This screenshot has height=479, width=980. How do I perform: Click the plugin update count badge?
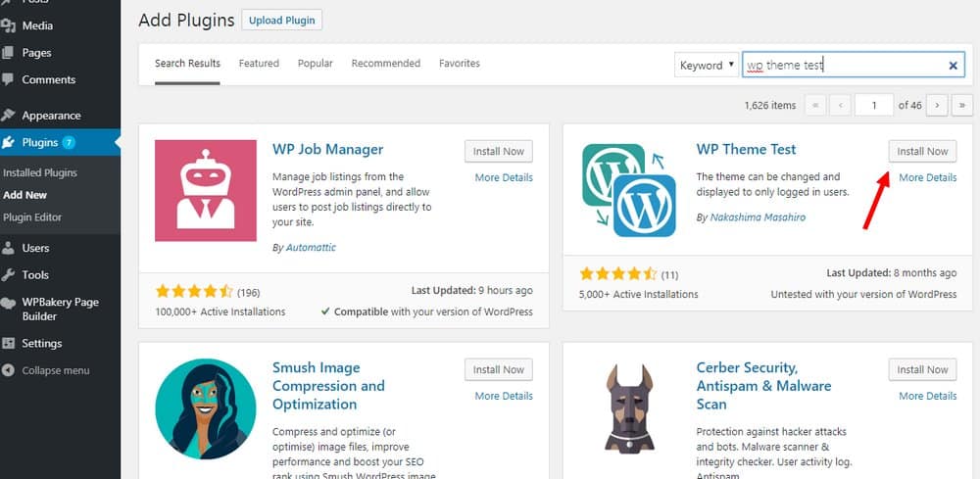[69, 142]
